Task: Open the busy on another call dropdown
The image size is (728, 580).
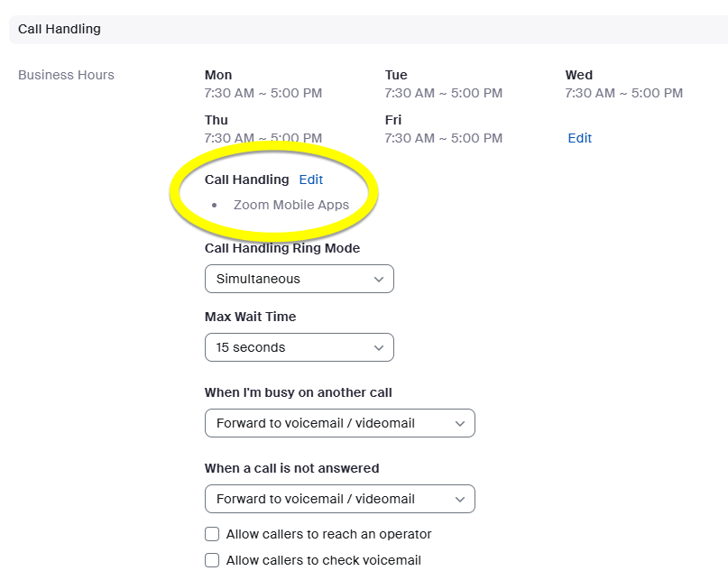Action: pyautogui.click(x=339, y=423)
